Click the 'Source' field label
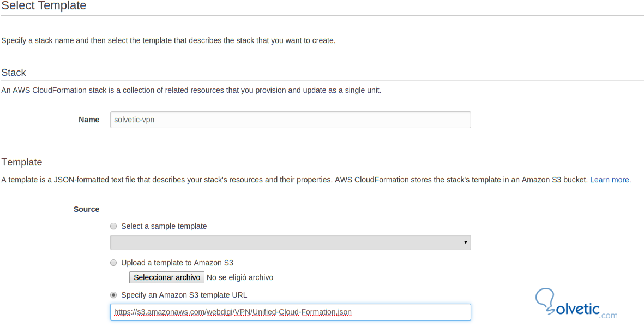The width and height of the screenshot is (644, 332). 86,209
